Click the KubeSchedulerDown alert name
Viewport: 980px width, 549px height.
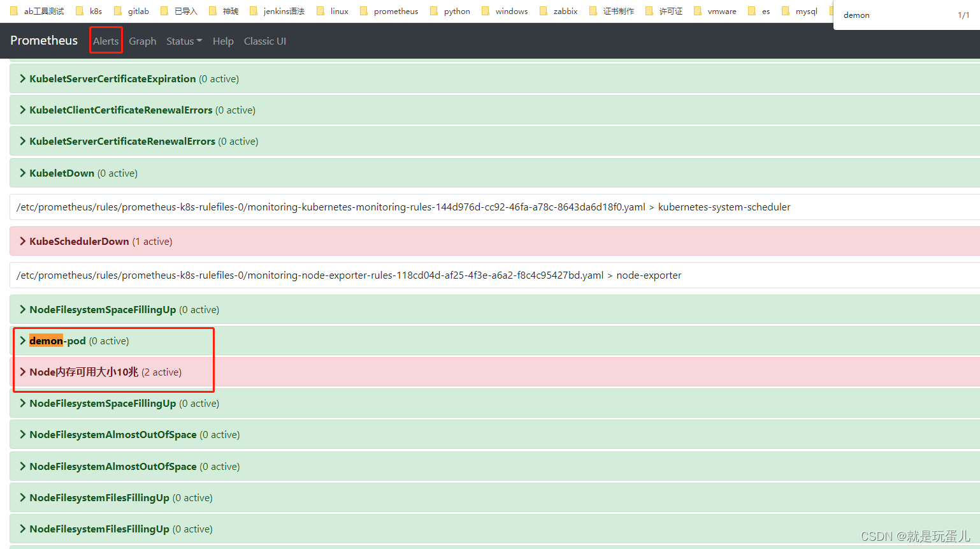79,241
